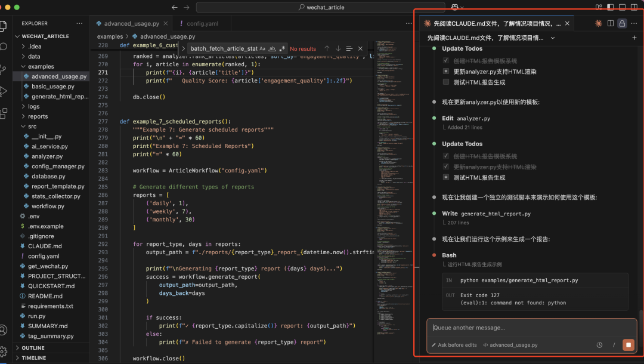
Task: Focus the Queue another message input
Action: 531,328
